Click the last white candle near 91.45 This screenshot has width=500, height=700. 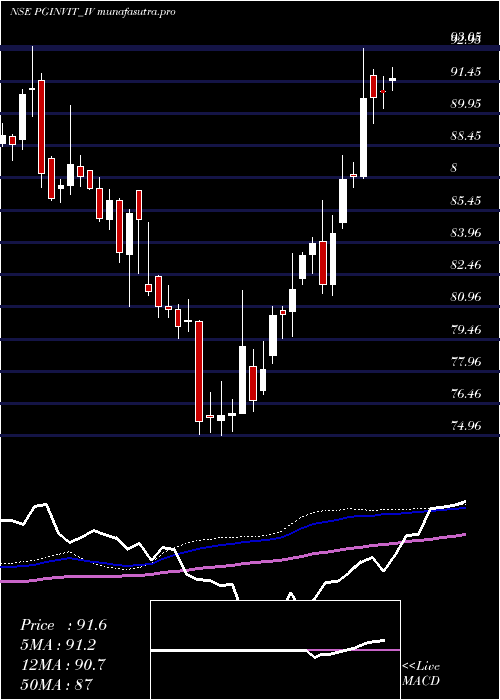click(392, 79)
